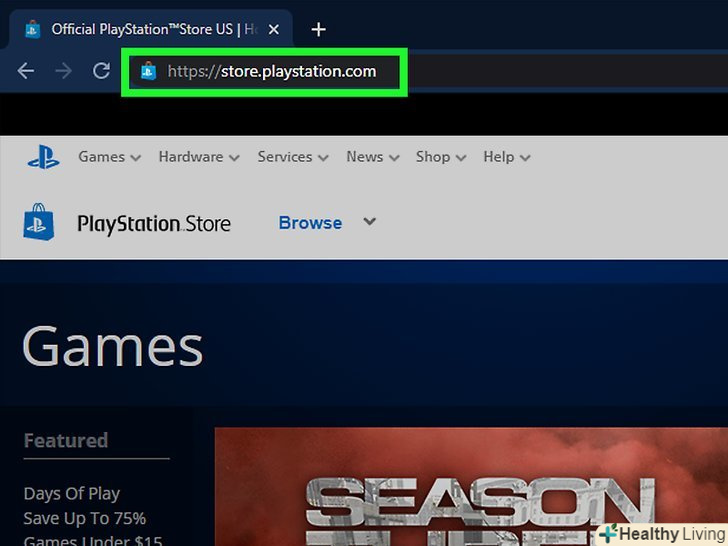The image size is (728, 546).
Task: Close the PlayStation Store tab
Action: tap(274, 30)
